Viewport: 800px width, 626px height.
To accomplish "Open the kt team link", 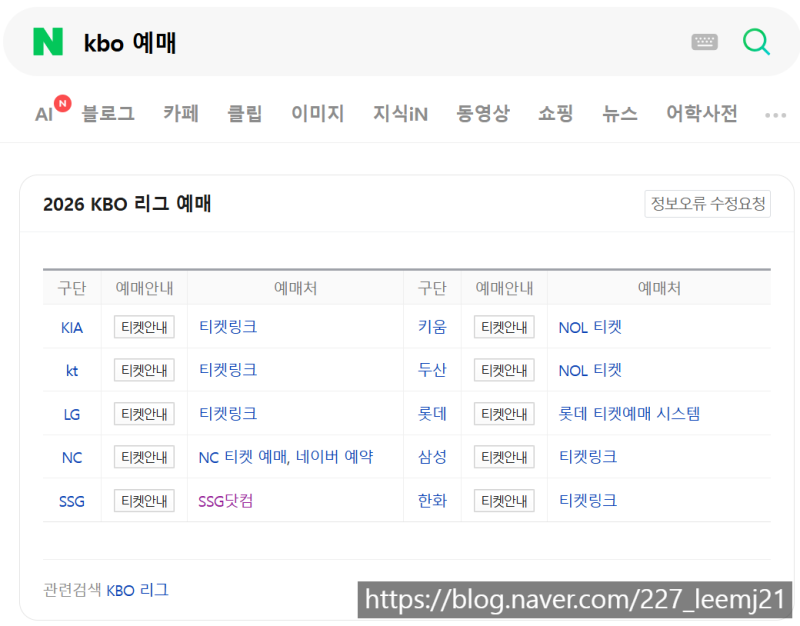I will 71,370.
